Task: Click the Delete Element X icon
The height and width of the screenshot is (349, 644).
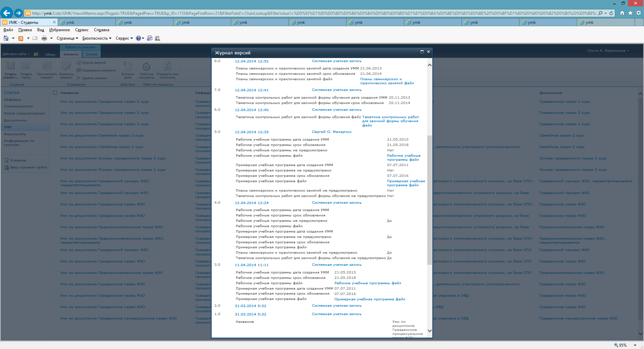Action: click(78, 78)
